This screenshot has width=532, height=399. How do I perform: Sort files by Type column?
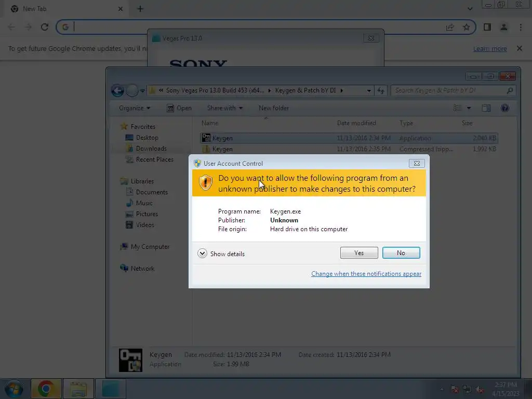406,123
